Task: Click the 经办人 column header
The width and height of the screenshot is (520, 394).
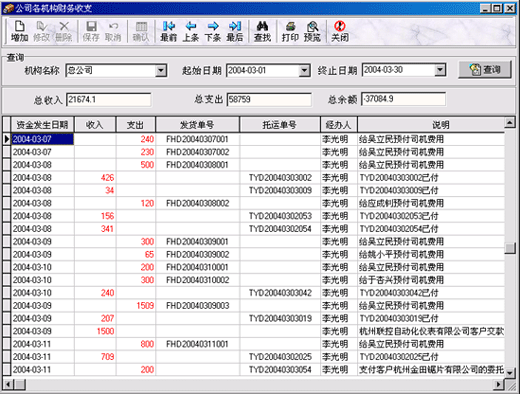Action: [339, 125]
